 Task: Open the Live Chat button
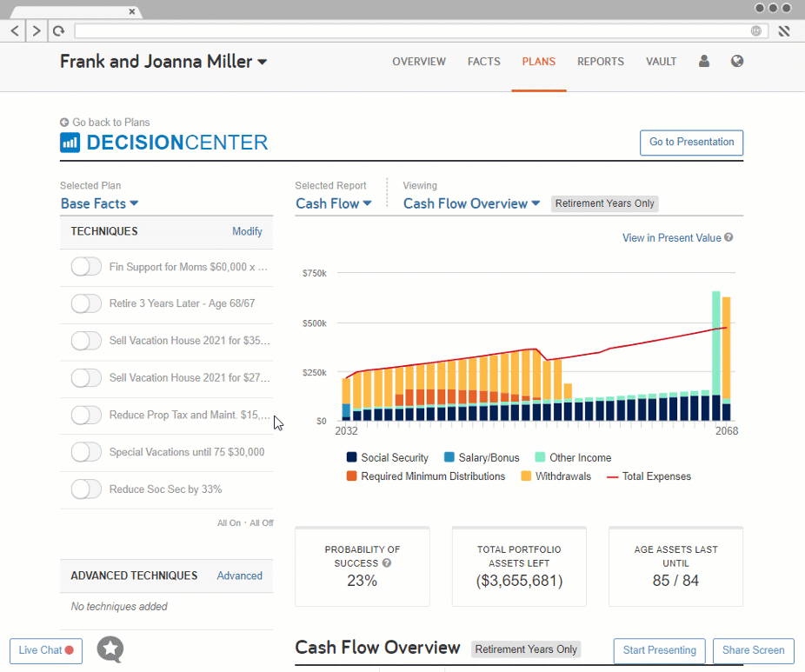[x=46, y=650]
